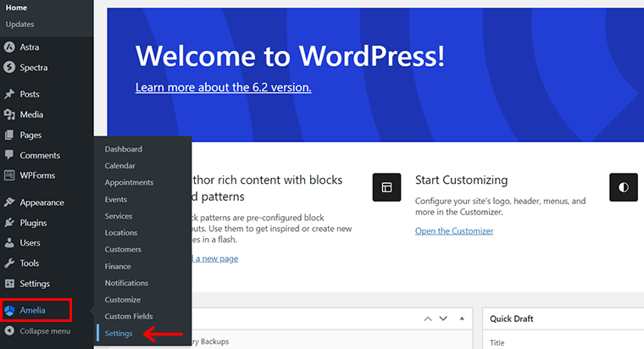Select Custom Fields in Amelia submenu
Viewport: 644px width, 349px height.
point(129,317)
